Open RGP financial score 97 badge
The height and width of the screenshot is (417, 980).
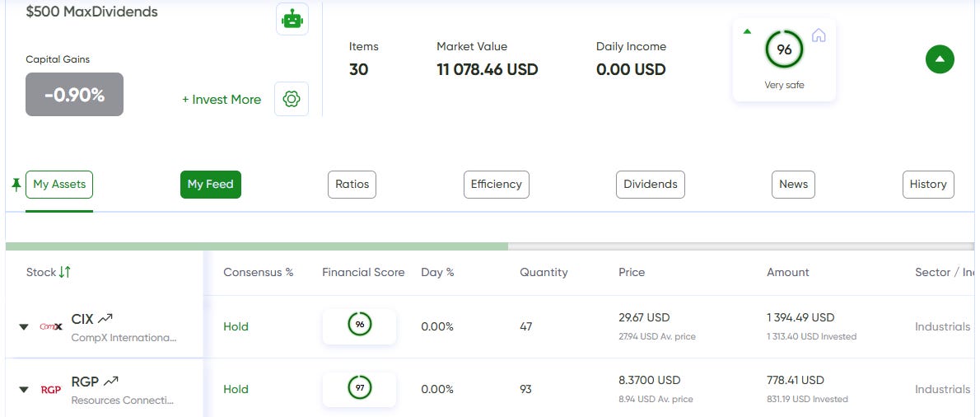click(359, 387)
